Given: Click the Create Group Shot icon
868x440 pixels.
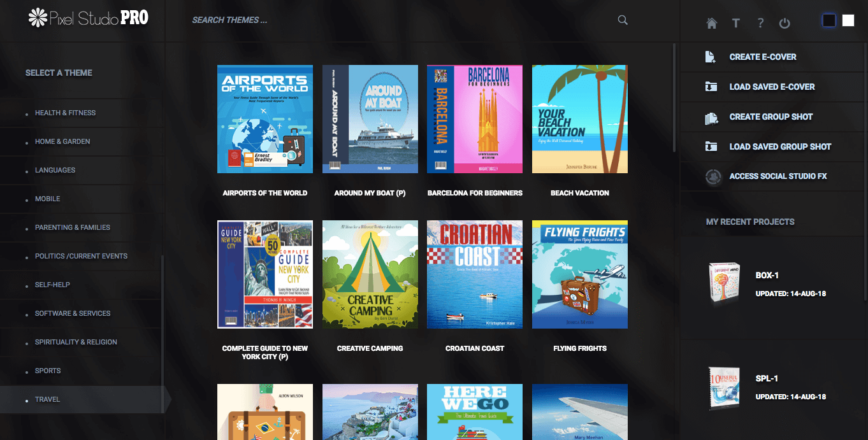Looking at the screenshot, I should [712, 117].
